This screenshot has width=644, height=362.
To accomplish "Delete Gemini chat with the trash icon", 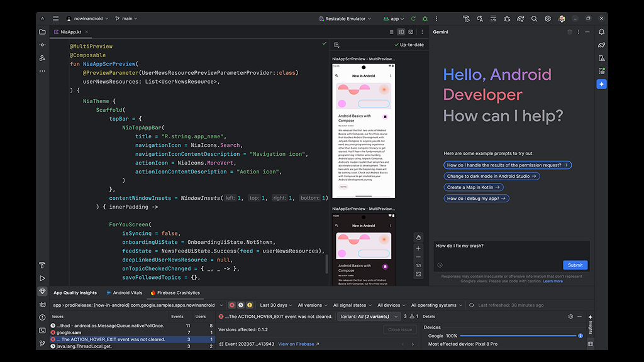I will tap(570, 31).
